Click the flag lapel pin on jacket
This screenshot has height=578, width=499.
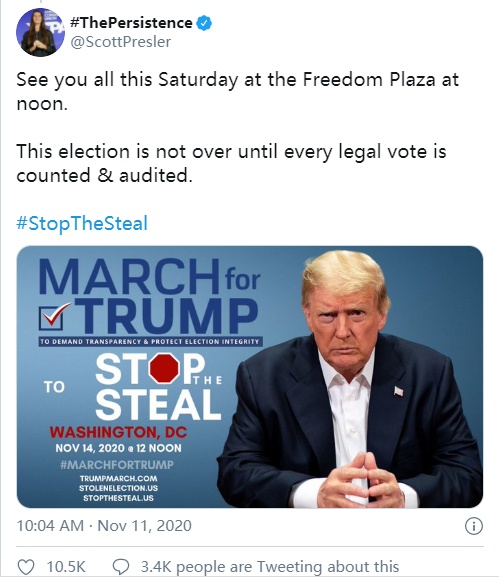point(398,391)
